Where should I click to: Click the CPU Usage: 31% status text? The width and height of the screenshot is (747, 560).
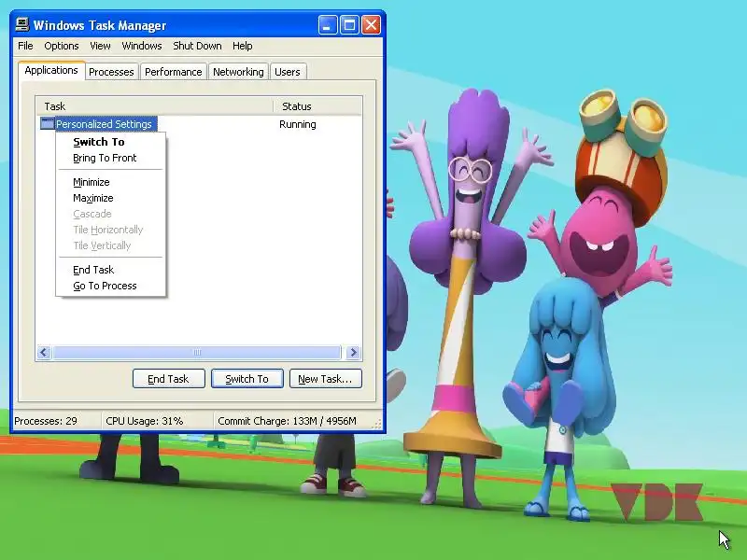[x=145, y=421]
